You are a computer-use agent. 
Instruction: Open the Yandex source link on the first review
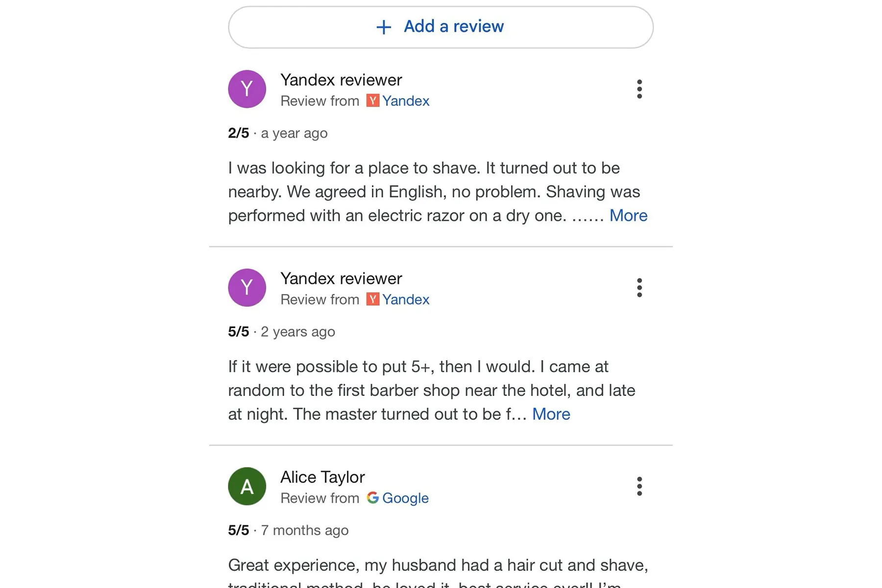click(x=405, y=101)
